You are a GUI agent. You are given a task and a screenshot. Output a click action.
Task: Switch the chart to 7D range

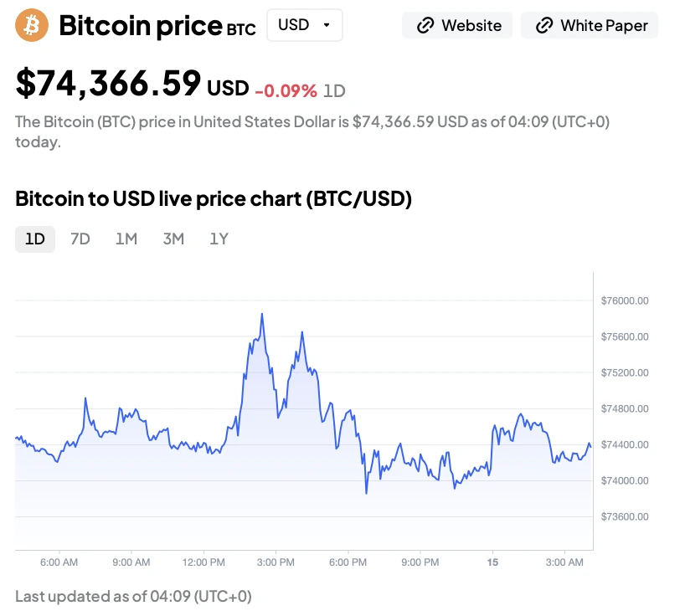coord(80,239)
